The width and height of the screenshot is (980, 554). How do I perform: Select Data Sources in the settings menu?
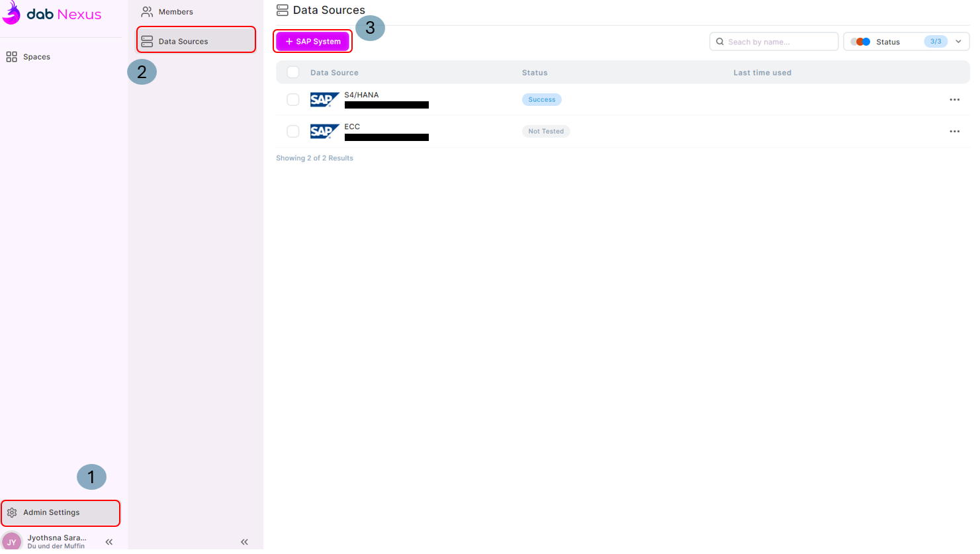pos(184,39)
